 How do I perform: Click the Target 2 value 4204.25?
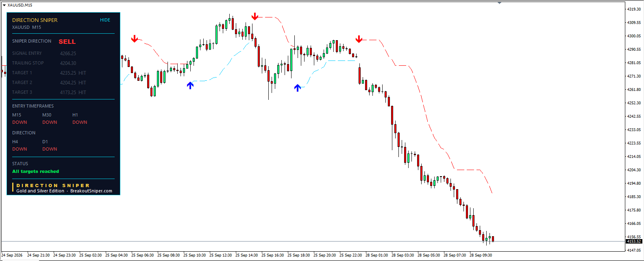[68, 82]
